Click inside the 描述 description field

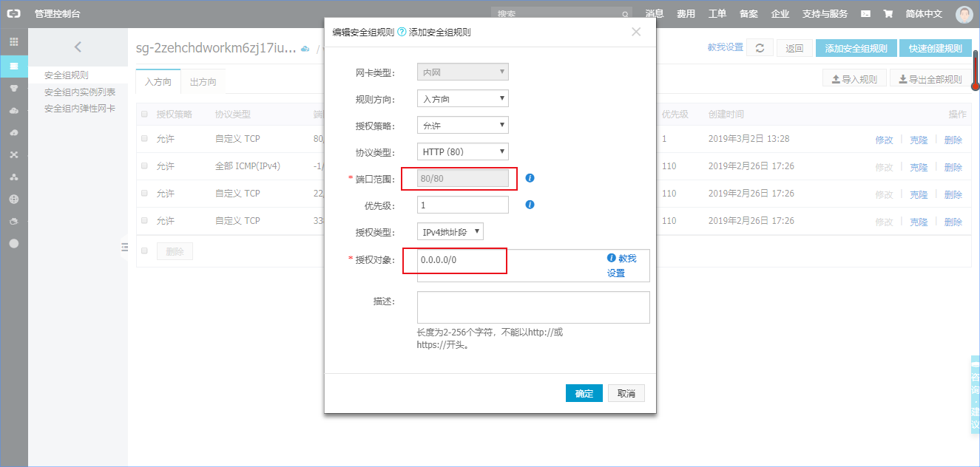coord(533,307)
